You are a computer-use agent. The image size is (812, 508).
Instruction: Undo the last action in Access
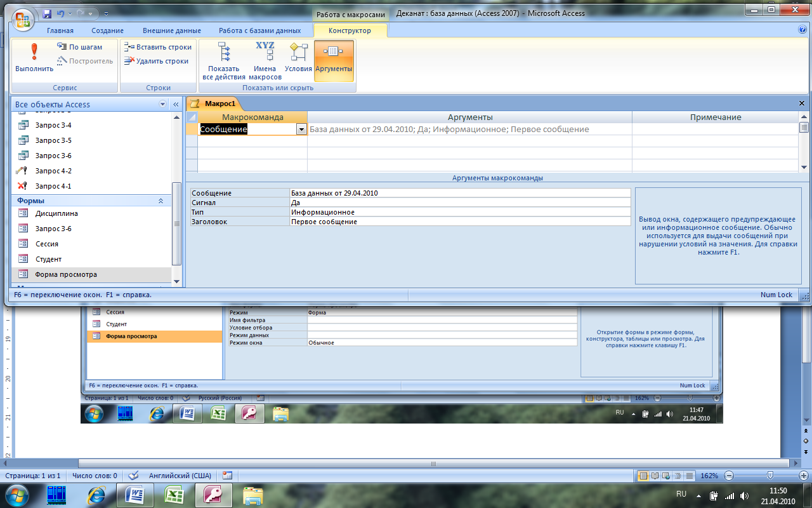61,13
